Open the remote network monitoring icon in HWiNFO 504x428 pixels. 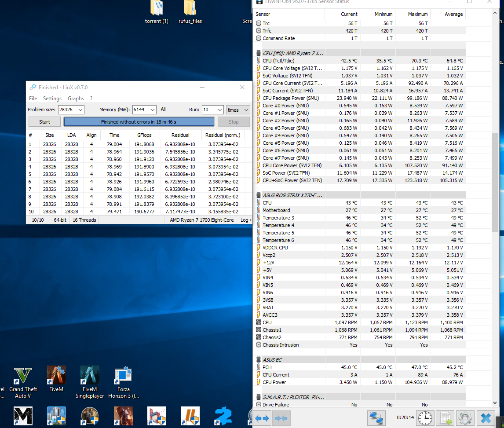376,418
